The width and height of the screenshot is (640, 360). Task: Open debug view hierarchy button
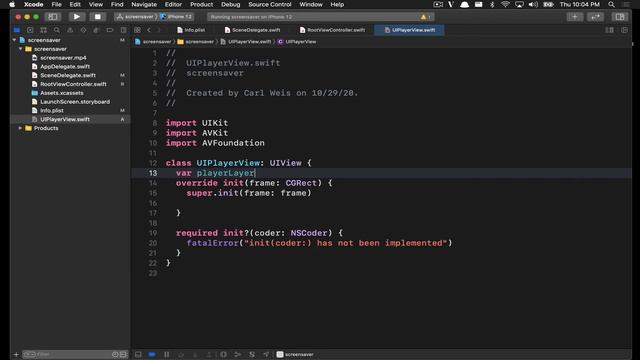pyautogui.click(x=223, y=354)
